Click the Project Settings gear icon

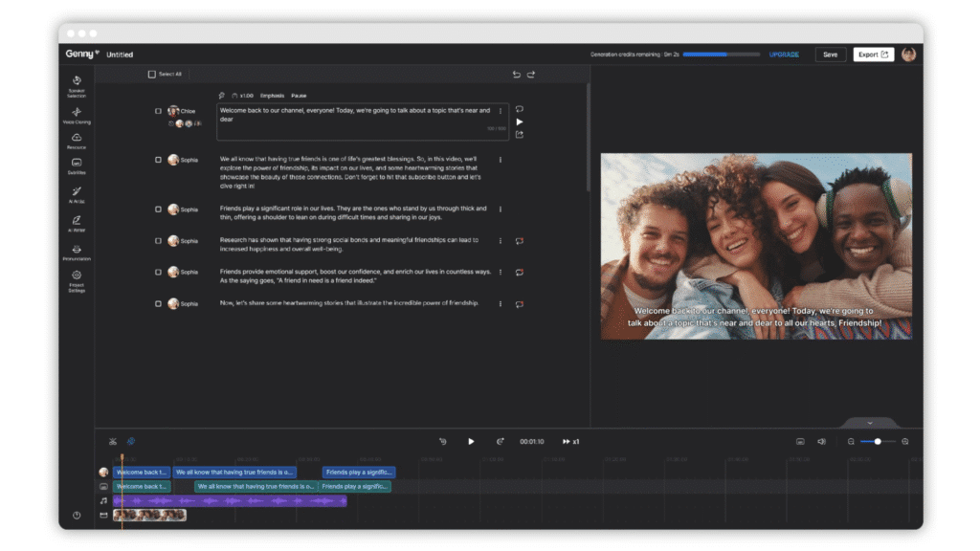click(x=77, y=276)
